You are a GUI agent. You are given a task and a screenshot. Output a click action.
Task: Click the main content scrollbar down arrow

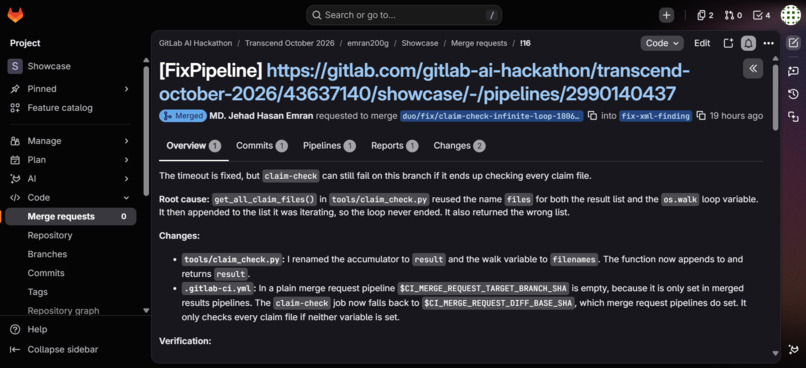coord(776,353)
